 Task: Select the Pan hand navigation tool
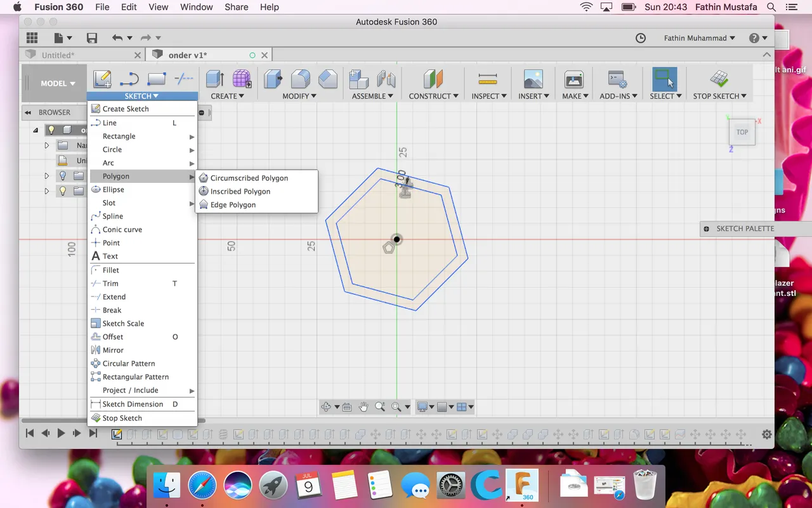click(x=363, y=407)
